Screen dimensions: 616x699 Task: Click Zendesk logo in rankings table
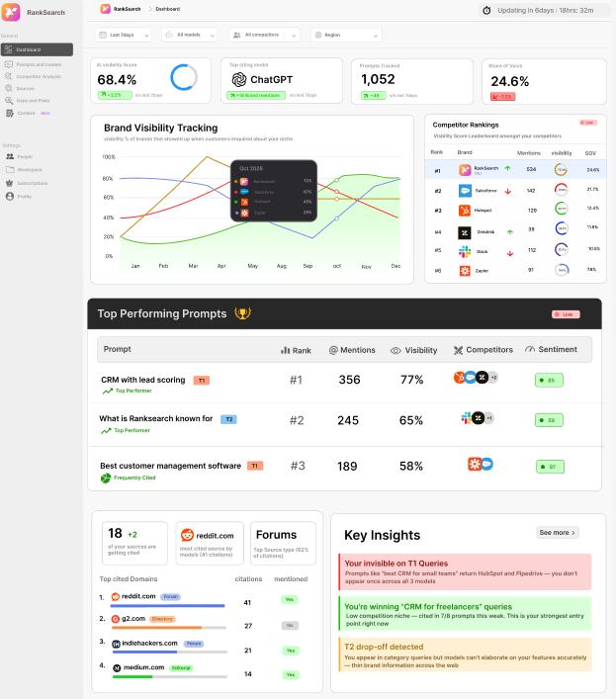pos(465,232)
